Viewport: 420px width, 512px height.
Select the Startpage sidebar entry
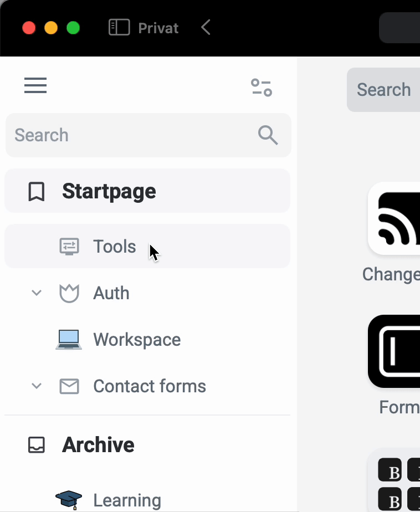(109, 192)
